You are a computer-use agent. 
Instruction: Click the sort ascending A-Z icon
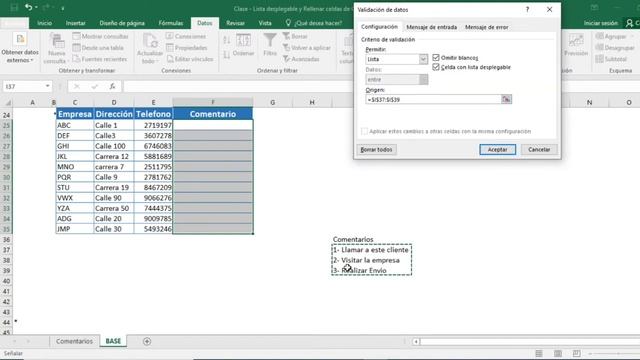coord(227,40)
